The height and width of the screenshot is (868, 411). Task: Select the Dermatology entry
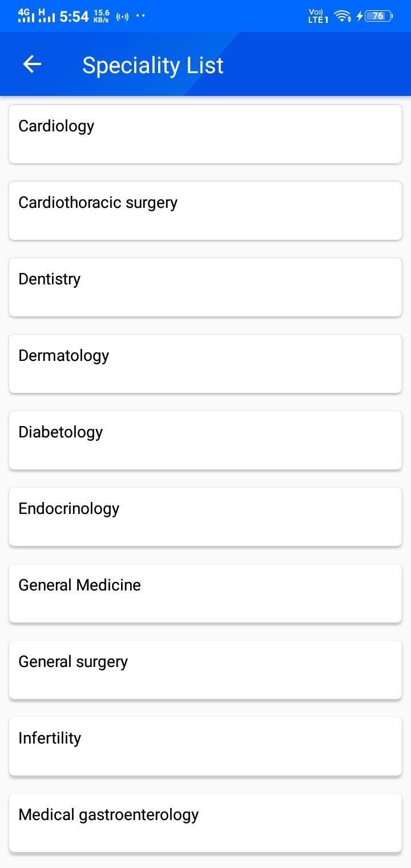coord(205,364)
